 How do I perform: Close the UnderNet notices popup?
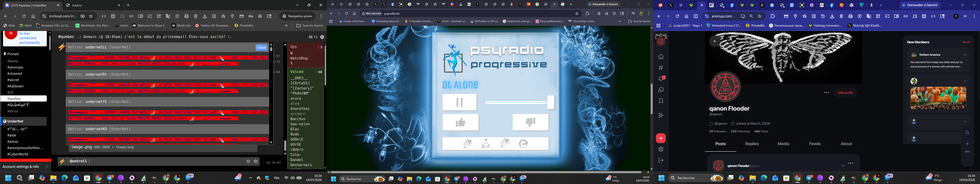tap(261, 48)
